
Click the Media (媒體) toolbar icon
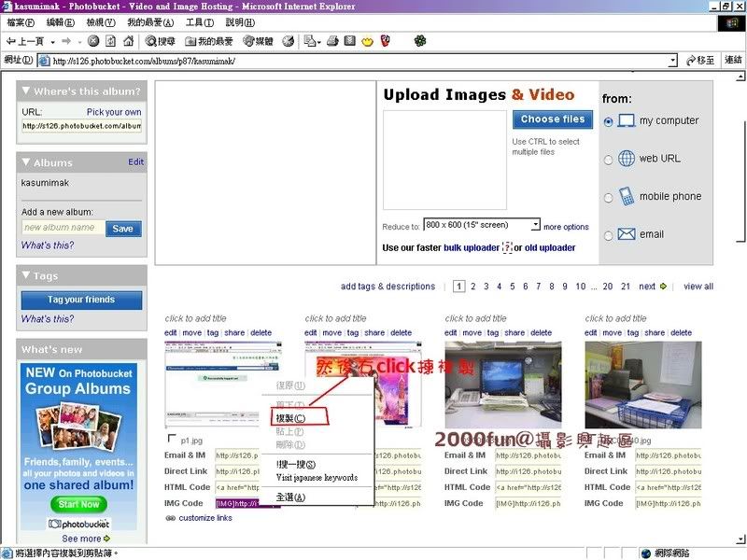259,41
